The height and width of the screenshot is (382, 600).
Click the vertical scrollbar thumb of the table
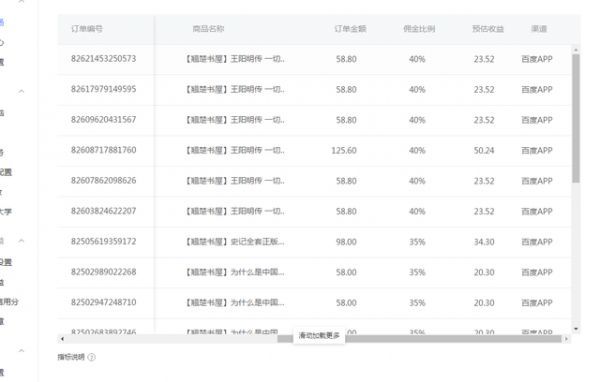pos(576,118)
